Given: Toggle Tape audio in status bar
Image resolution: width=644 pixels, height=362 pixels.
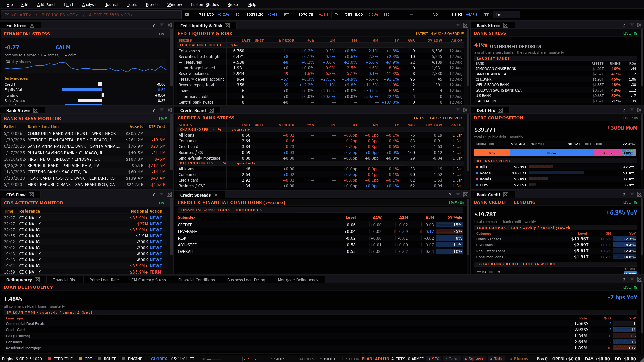Looking at the screenshot, I should 452,359.
